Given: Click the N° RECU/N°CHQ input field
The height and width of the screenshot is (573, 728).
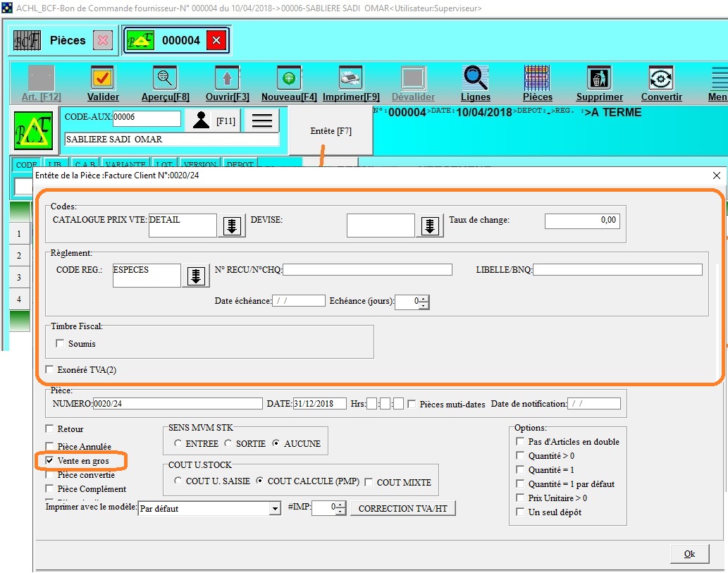Looking at the screenshot, I should click(367, 269).
